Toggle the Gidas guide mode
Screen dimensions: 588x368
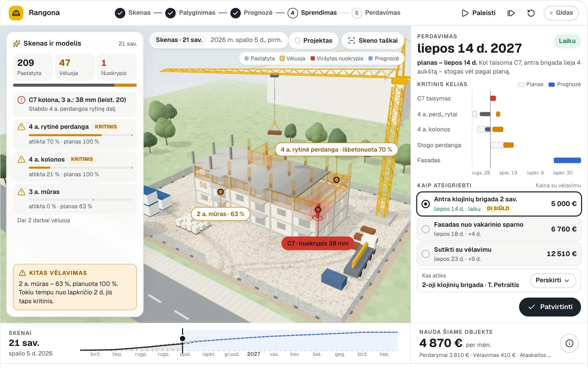click(561, 13)
